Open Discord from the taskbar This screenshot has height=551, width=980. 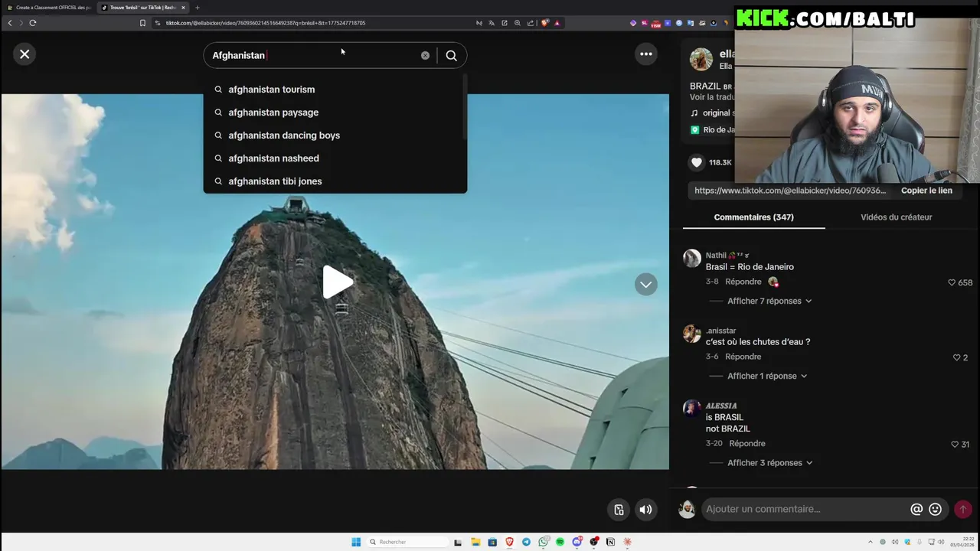pos(577,542)
